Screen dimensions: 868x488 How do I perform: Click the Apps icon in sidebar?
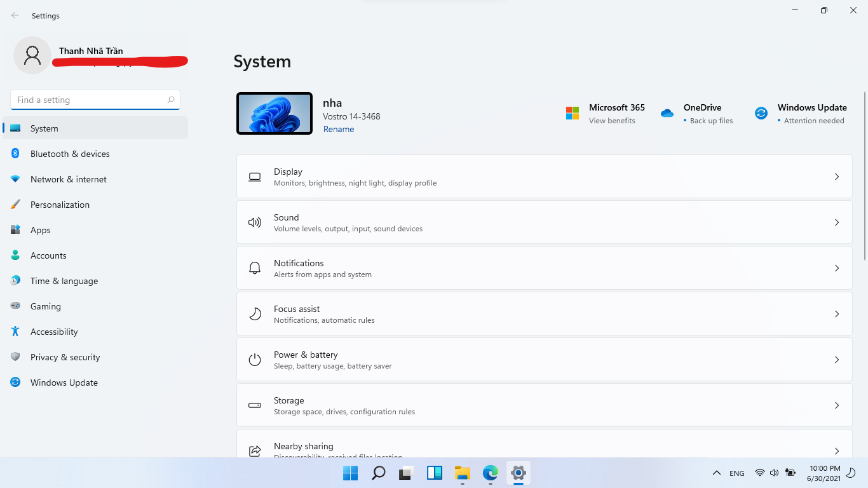coord(15,230)
